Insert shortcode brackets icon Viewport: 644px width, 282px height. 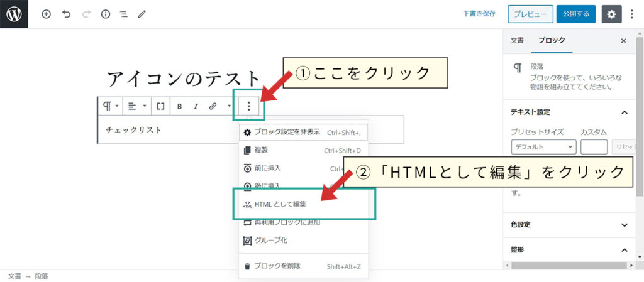tap(160, 106)
